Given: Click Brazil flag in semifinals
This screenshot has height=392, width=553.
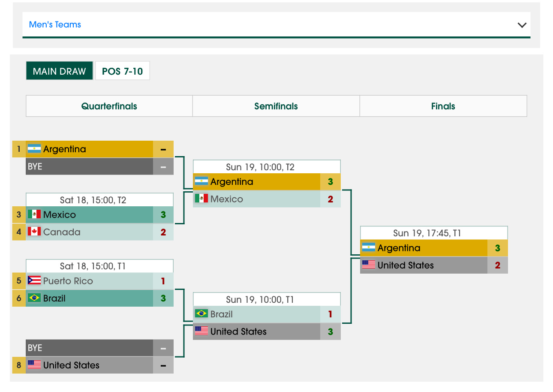Looking at the screenshot, I should 201,314.
